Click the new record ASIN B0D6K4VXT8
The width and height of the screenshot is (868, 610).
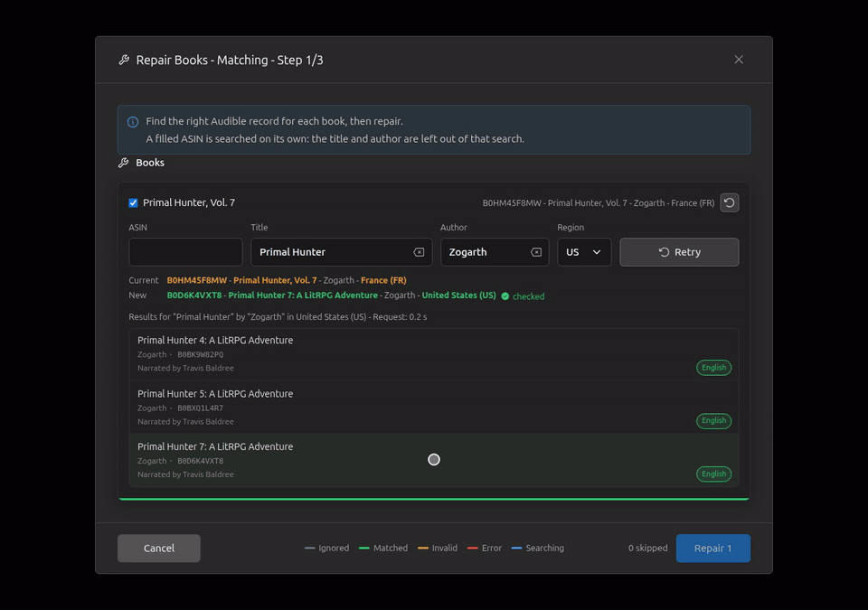(x=194, y=295)
